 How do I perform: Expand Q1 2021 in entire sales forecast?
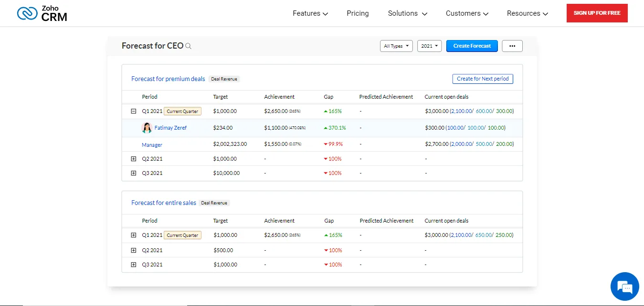coord(134,235)
